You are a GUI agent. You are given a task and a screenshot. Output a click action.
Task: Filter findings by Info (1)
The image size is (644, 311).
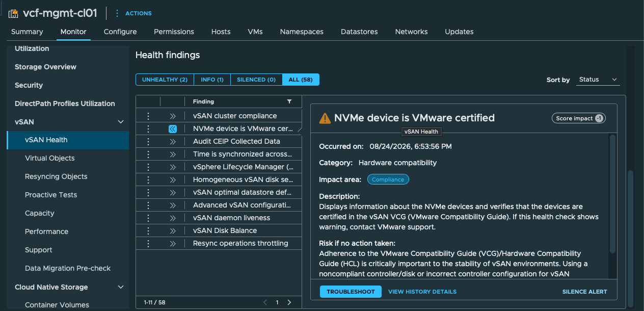pyautogui.click(x=212, y=80)
